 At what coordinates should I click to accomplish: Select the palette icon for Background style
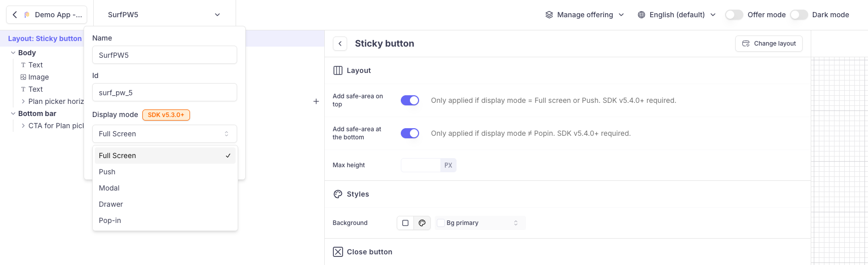click(422, 223)
